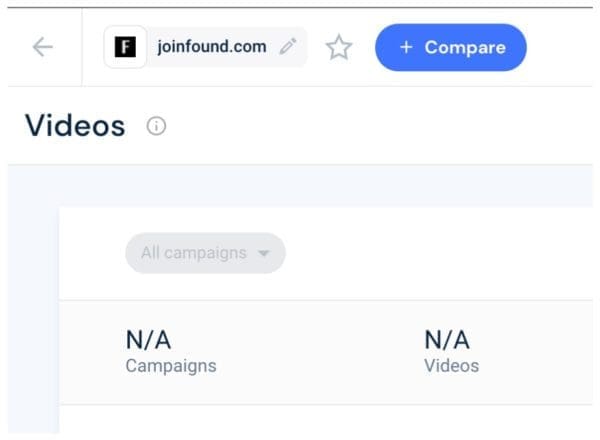Click the N/A value above Videos

(x=447, y=340)
